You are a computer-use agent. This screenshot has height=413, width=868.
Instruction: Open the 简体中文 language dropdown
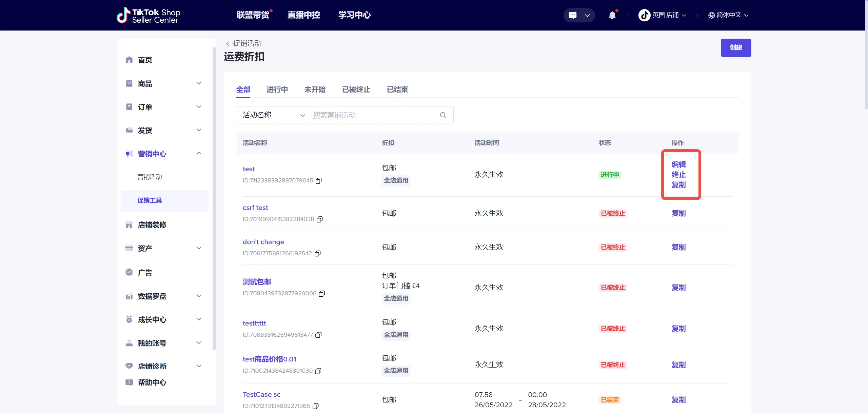(x=728, y=15)
